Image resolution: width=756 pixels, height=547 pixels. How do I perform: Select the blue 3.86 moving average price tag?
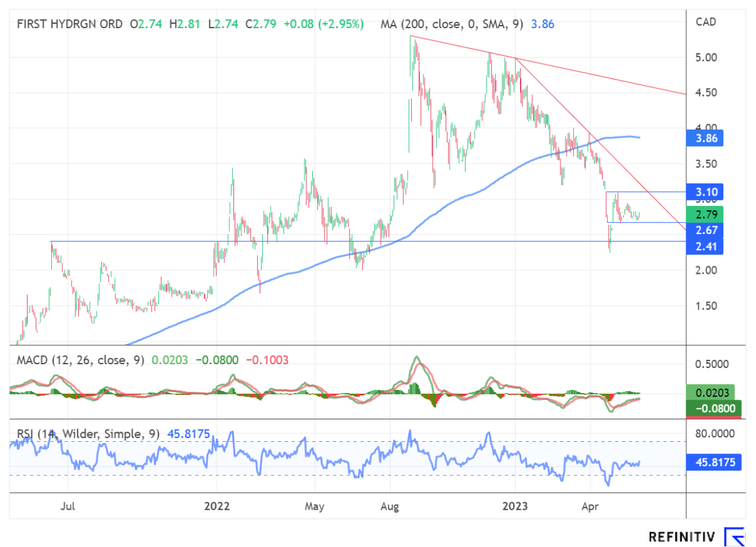705,137
